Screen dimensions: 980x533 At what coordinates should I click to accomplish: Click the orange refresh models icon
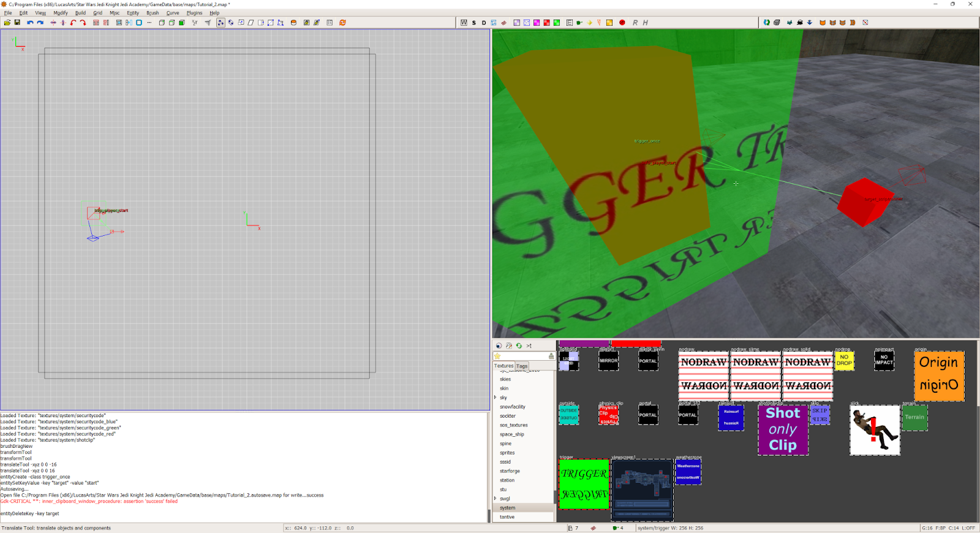(x=342, y=23)
